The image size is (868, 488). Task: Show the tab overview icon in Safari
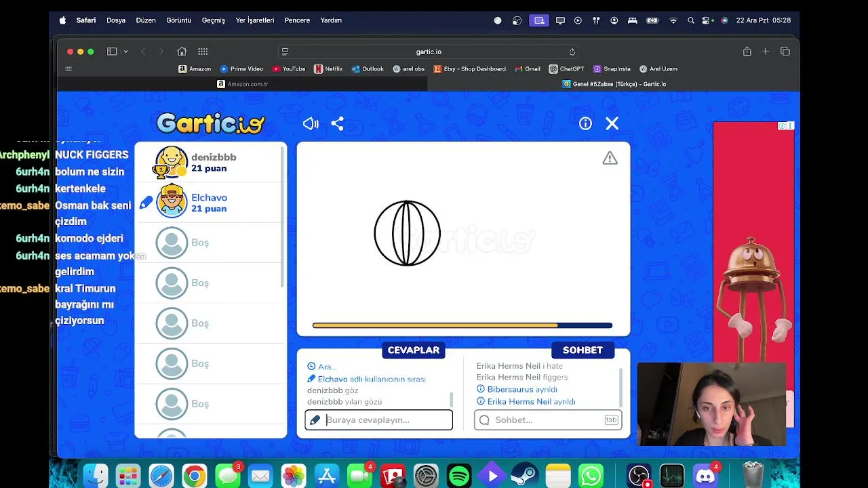point(785,52)
